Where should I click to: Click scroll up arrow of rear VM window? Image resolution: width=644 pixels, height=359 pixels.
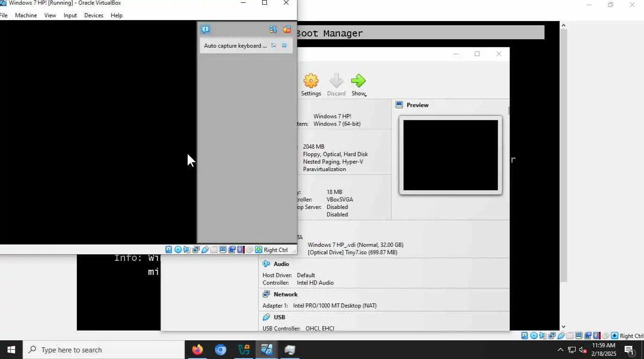click(563, 25)
